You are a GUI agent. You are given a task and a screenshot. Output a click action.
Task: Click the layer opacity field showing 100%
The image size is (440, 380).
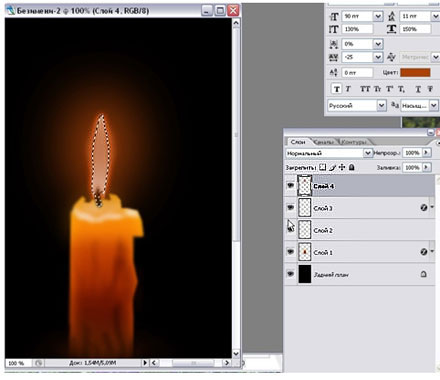click(412, 153)
